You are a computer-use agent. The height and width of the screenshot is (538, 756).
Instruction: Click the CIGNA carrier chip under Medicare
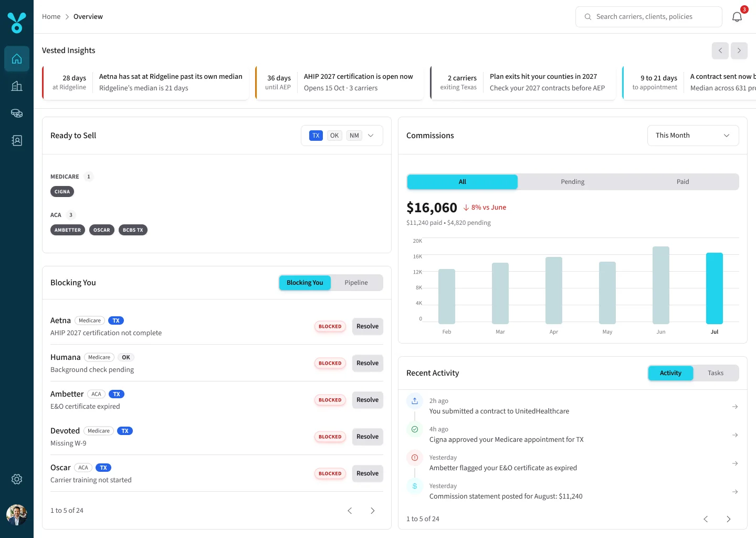pyautogui.click(x=62, y=192)
